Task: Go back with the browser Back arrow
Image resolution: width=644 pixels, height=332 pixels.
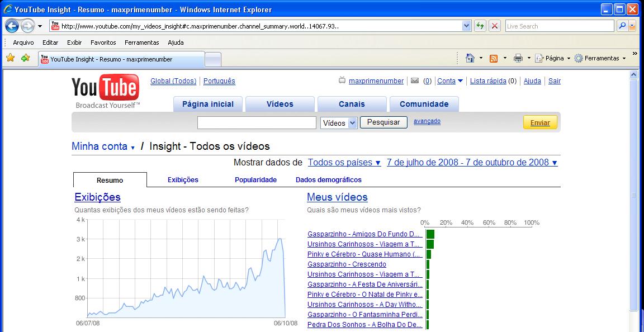Action: (x=12, y=26)
